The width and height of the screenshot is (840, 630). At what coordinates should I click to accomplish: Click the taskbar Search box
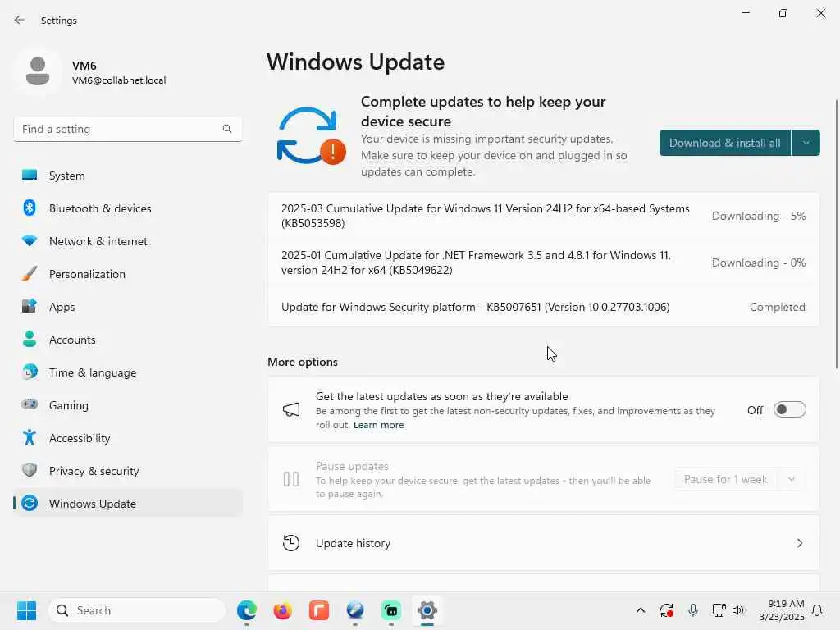click(x=137, y=610)
